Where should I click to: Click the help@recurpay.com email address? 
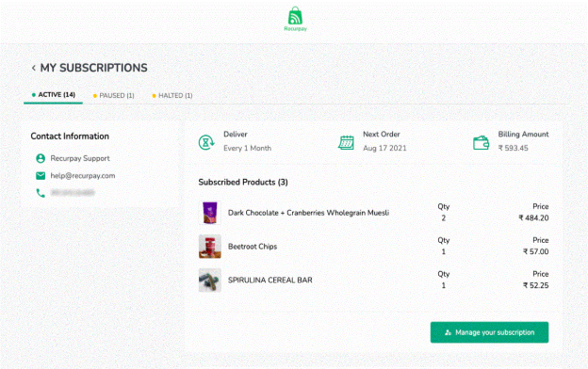(x=83, y=176)
